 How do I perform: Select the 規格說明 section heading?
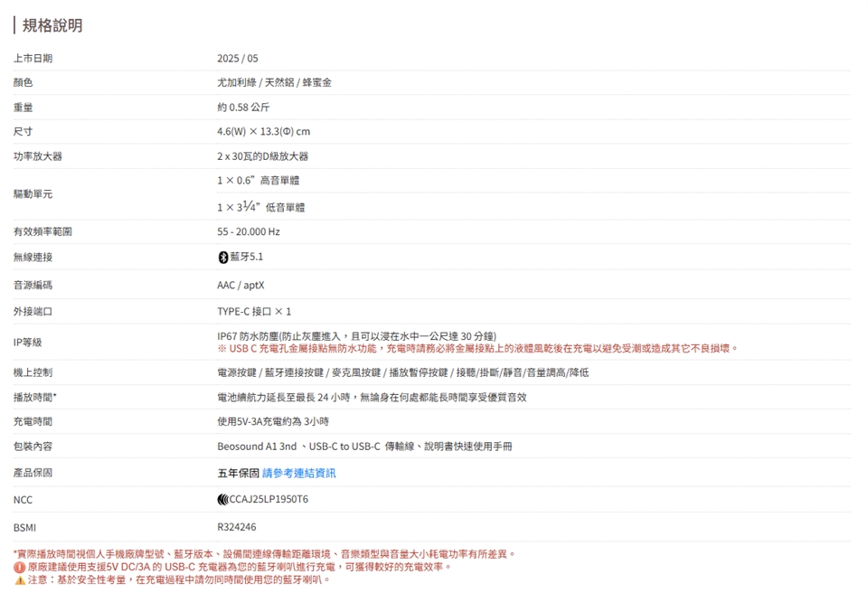click(x=52, y=25)
